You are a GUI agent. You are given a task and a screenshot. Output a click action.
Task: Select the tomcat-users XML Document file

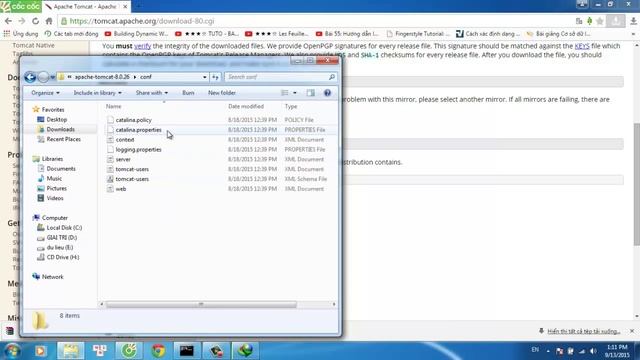tap(132, 169)
